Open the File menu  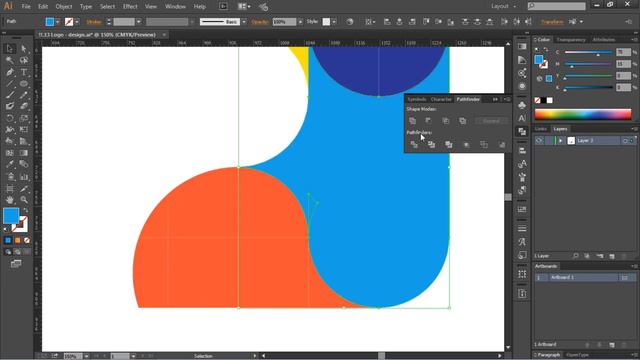pyautogui.click(x=26, y=7)
